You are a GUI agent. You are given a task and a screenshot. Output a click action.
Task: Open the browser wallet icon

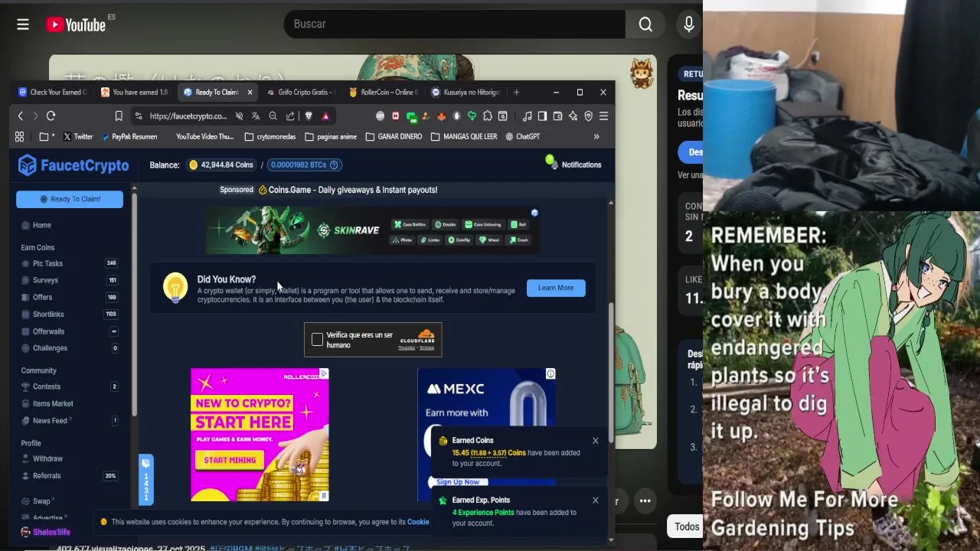point(557,116)
